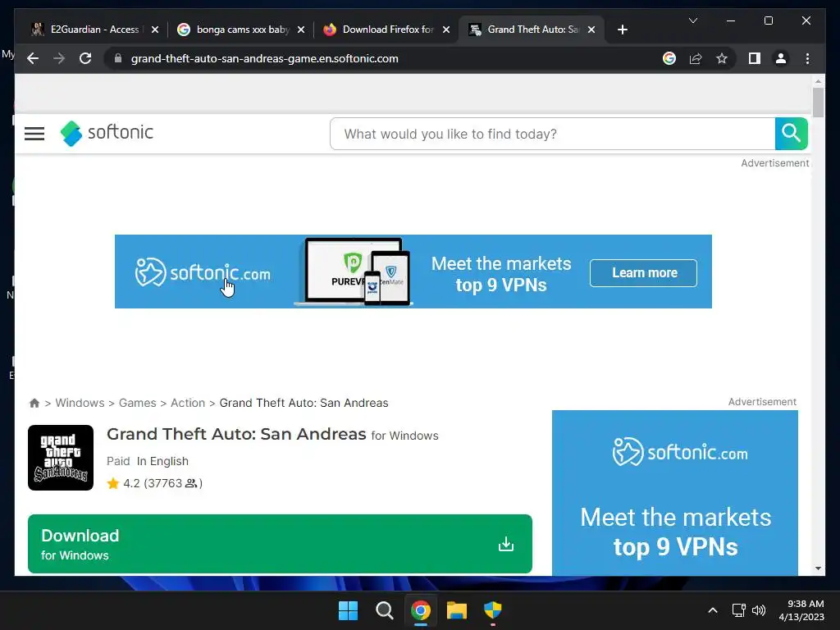Close the E2Guardian tab
The width and height of the screenshot is (840, 630).
coord(155,30)
